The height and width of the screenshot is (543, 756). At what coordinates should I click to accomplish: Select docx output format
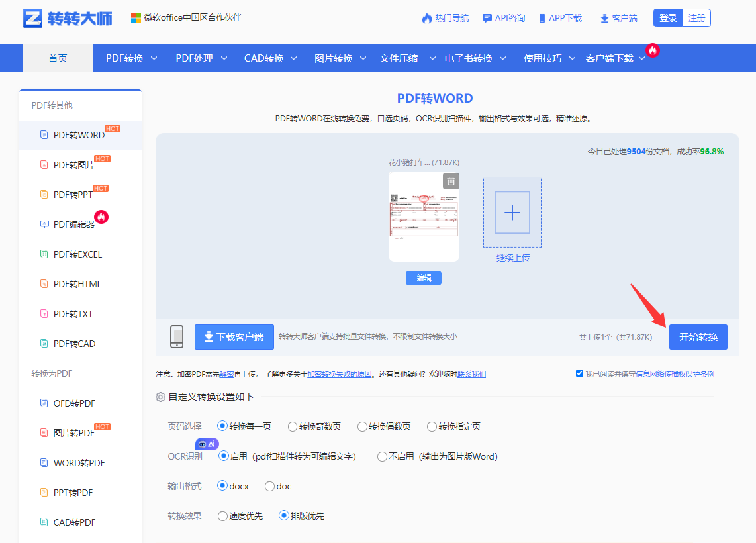pyautogui.click(x=222, y=486)
